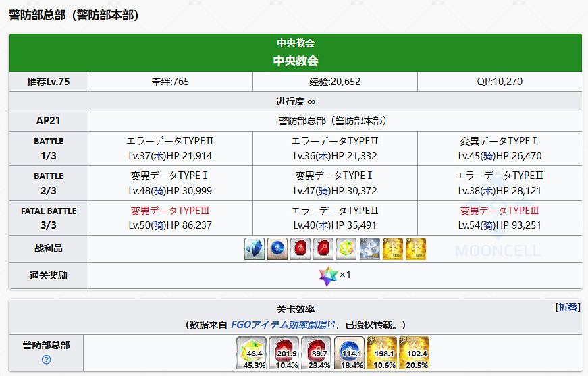588x376 pixels.
Task: Collapse the 关卡效率 section via [折叠]
Action: [568, 307]
